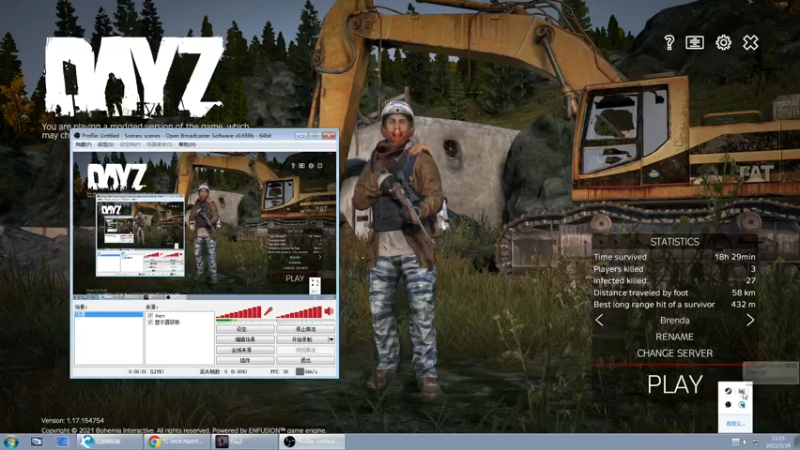The width and height of the screenshot is (800, 450).
Task: Click CHANGE SERVER in DayZ menu
Action: (674, 353)
